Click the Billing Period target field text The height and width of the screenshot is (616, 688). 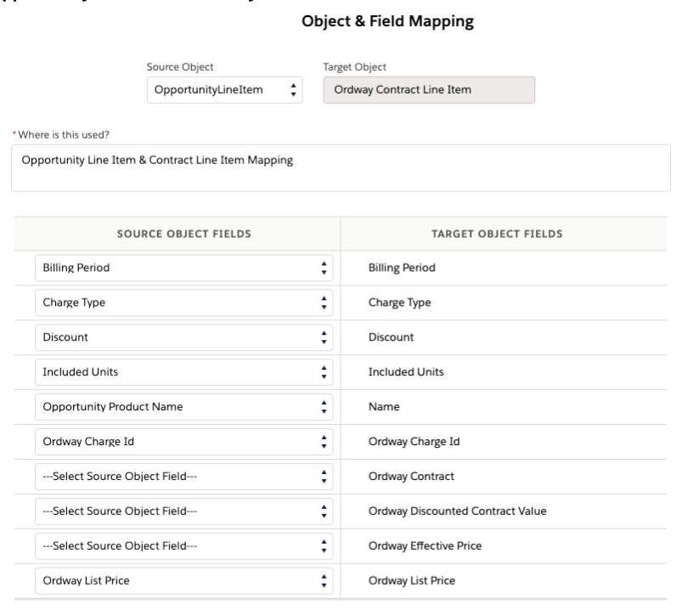[x=402, y=268]
